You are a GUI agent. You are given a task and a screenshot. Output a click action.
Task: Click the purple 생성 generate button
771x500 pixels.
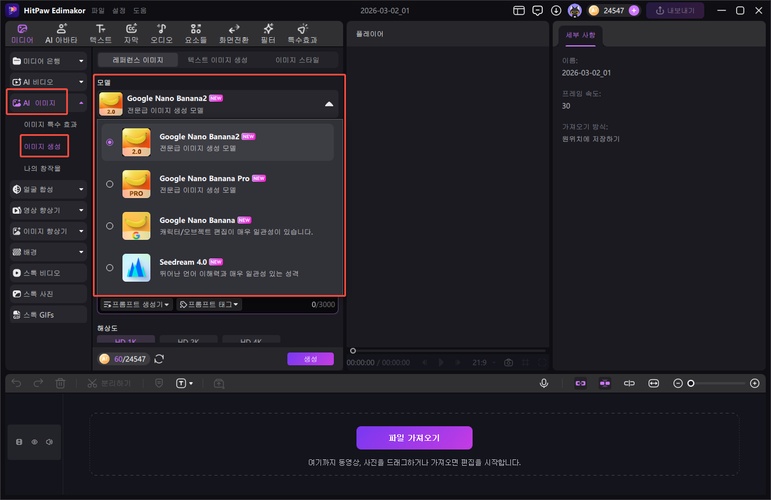pos(310,359)
